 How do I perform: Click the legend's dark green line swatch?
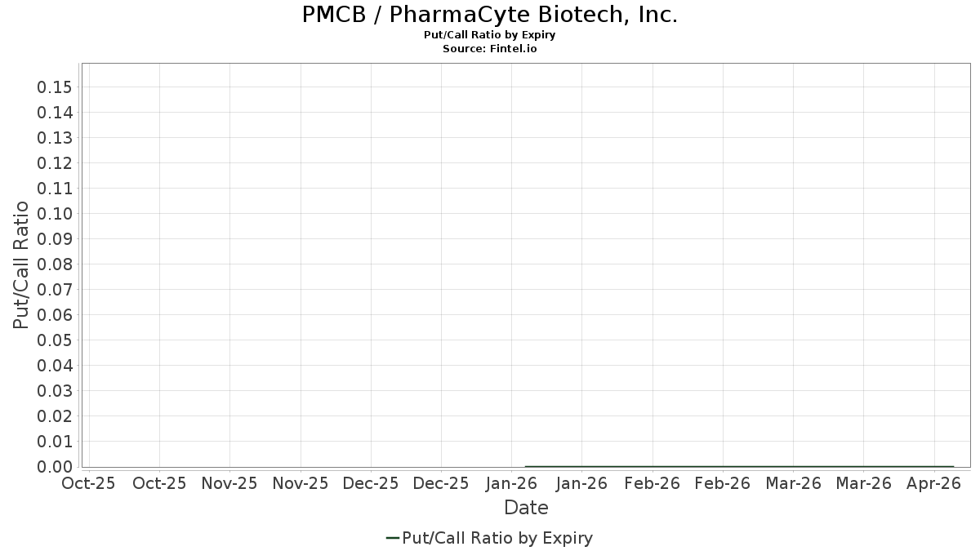coord(392,538)
